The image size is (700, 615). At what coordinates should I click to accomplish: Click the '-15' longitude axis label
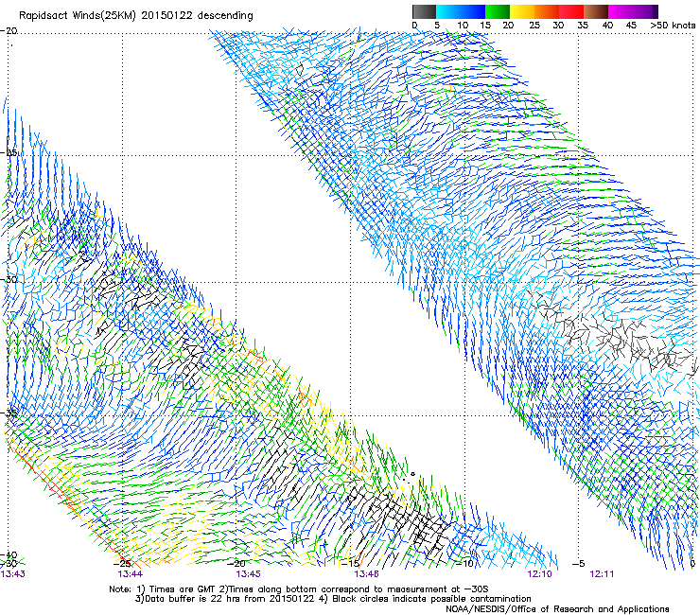(x=351, y=564)
